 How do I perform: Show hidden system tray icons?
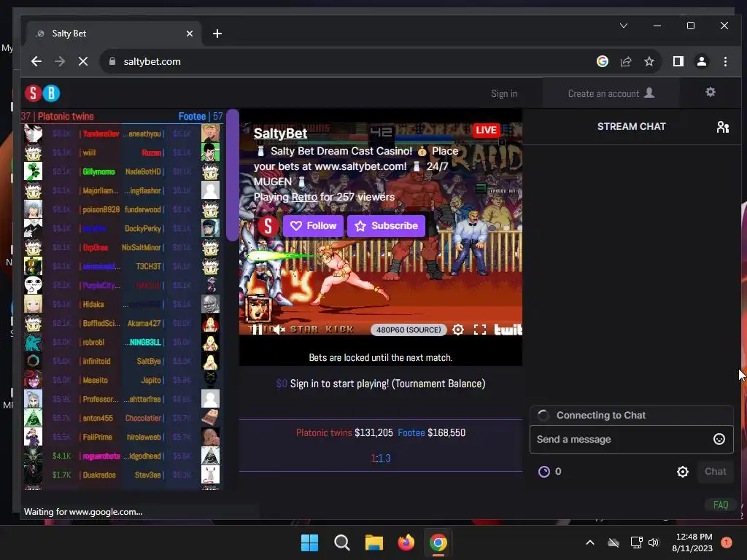coord(589,542)
